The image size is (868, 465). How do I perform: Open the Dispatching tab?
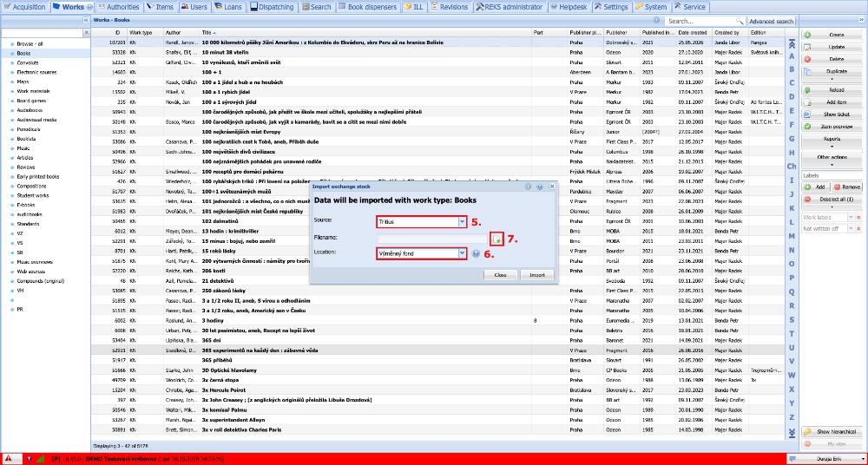tap(273, 7)
